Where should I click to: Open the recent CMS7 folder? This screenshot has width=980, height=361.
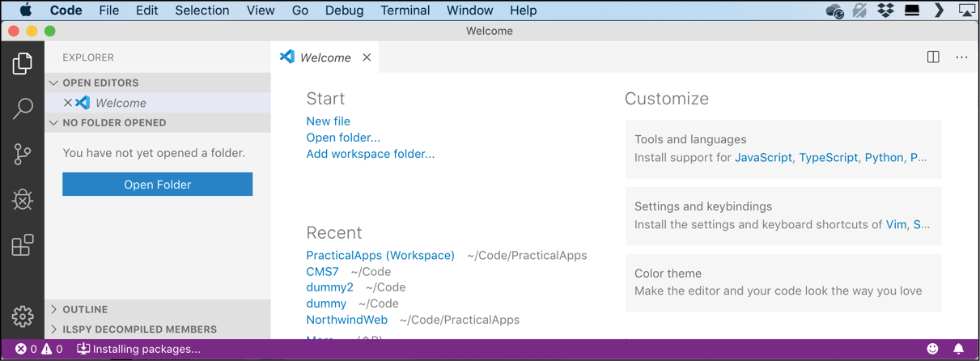[x=322, y=272]
